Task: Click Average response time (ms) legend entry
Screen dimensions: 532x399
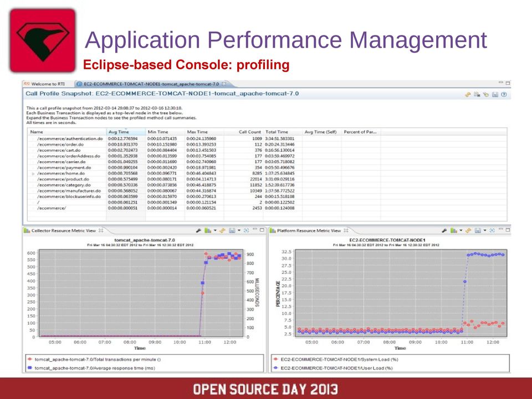Action: point(91,368)
